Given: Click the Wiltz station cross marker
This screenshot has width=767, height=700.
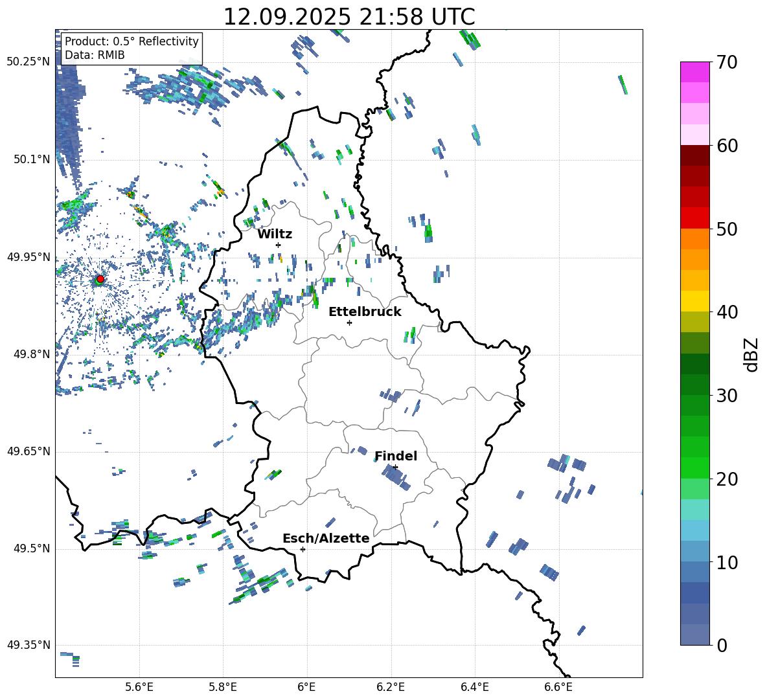Looking at the screenshot, I should (x=279, y=245).
